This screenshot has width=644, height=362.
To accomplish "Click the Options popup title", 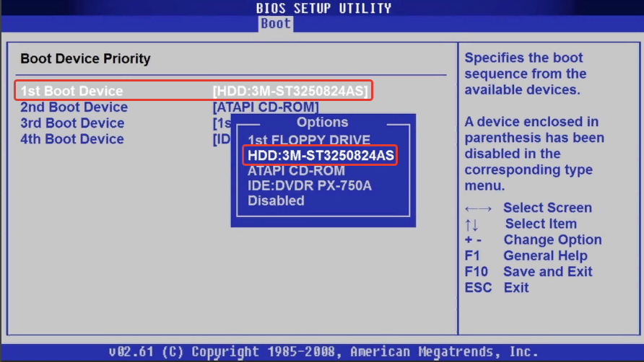I will coord(322,123).
